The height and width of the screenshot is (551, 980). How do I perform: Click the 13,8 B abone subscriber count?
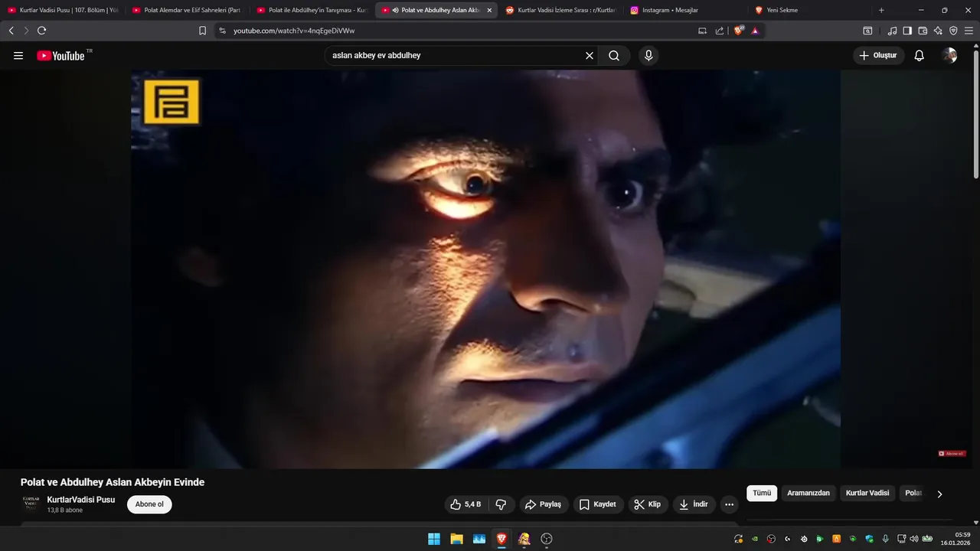tap(65, 510)
